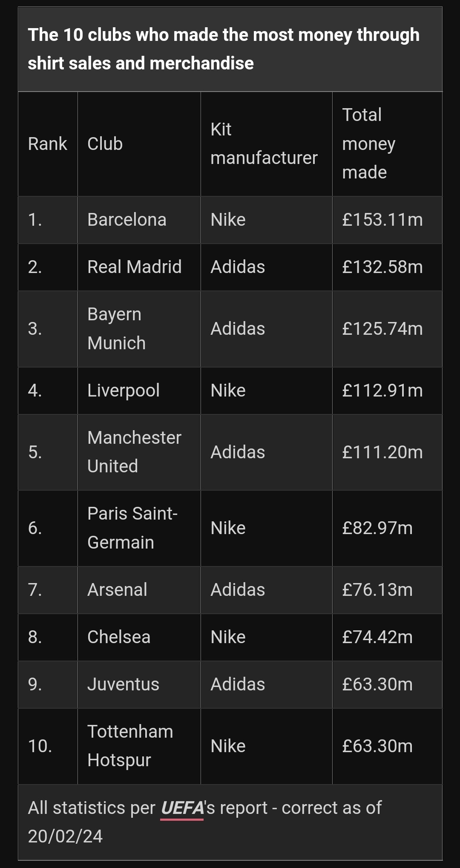
Task: Select the Arsenal club cell
Action: click(139, 590)
